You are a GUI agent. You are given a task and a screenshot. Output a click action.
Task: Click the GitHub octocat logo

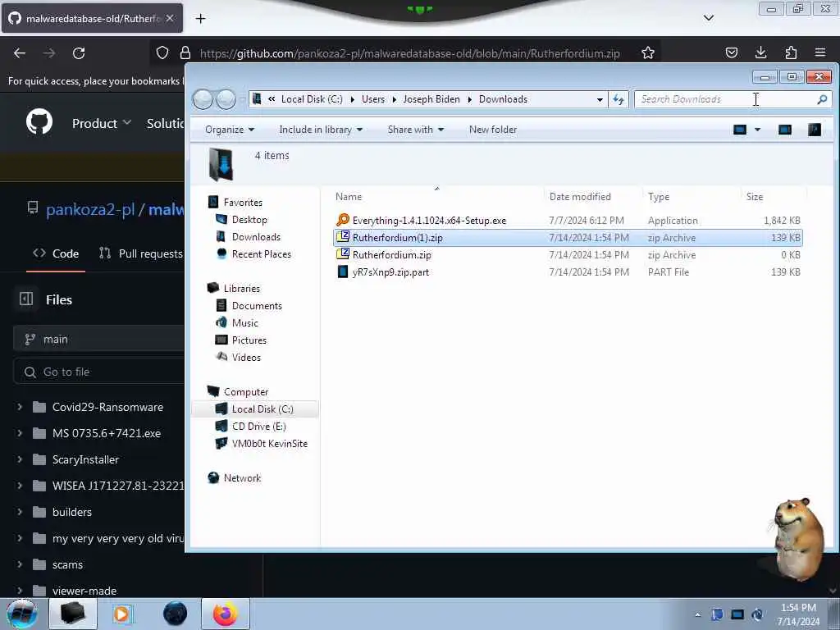point(39,121)
